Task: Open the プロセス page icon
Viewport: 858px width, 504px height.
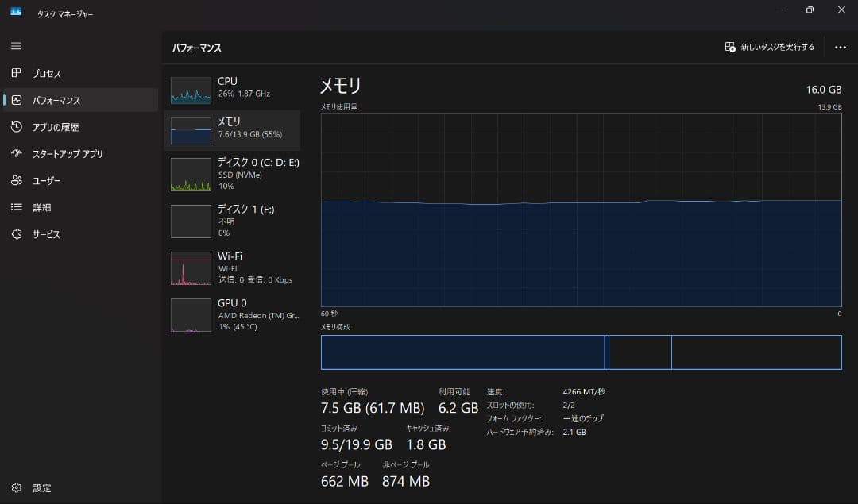Action: [x=17, y=73]
